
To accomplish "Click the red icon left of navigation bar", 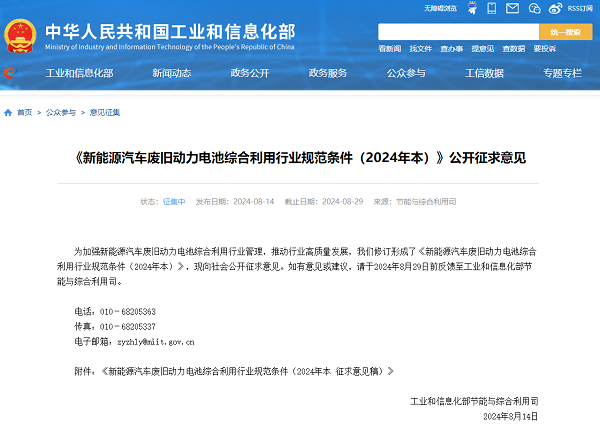I will tap(9, 73).
